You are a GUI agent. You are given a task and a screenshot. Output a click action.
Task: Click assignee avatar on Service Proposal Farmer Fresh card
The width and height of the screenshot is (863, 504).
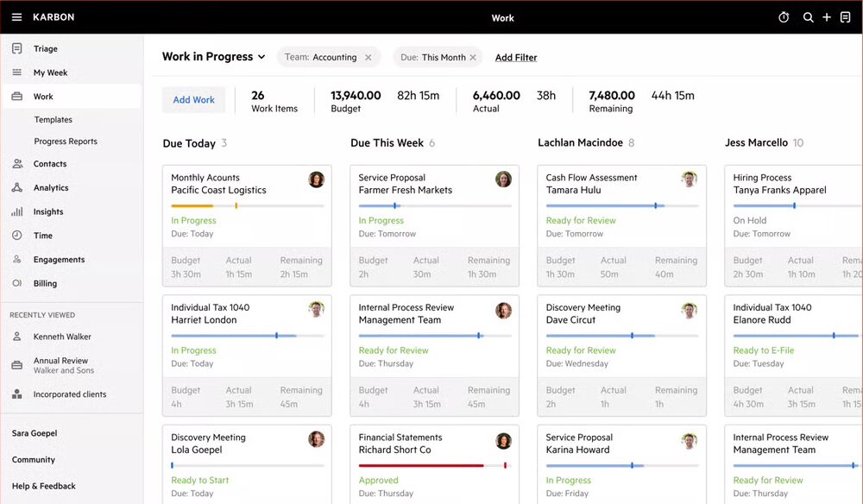(x=504, y=180)
